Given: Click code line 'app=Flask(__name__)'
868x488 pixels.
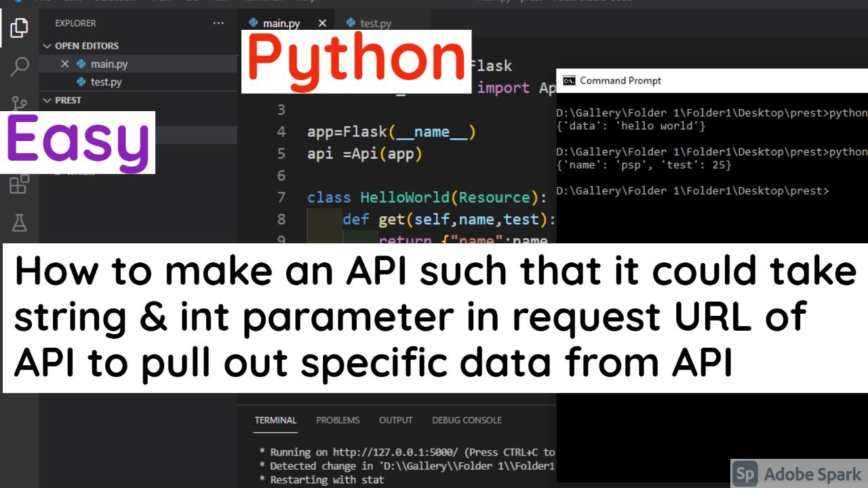Looking at the screenshot, I should (x=392, y=131).
